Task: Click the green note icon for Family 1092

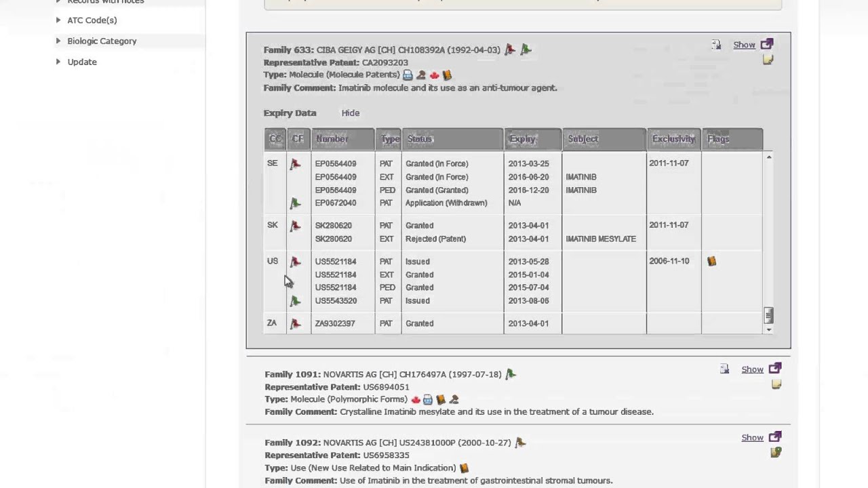Action: click(776, 452)
